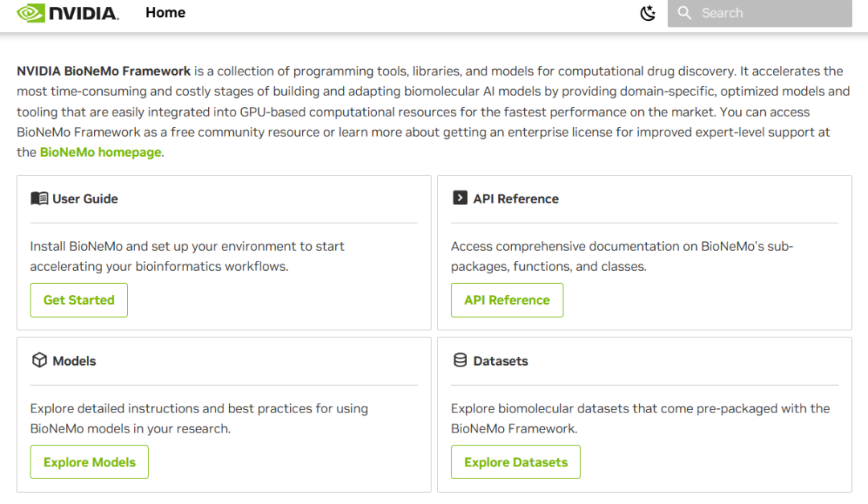
Task: Click the Models cube icon
Action: click(39, 360)
